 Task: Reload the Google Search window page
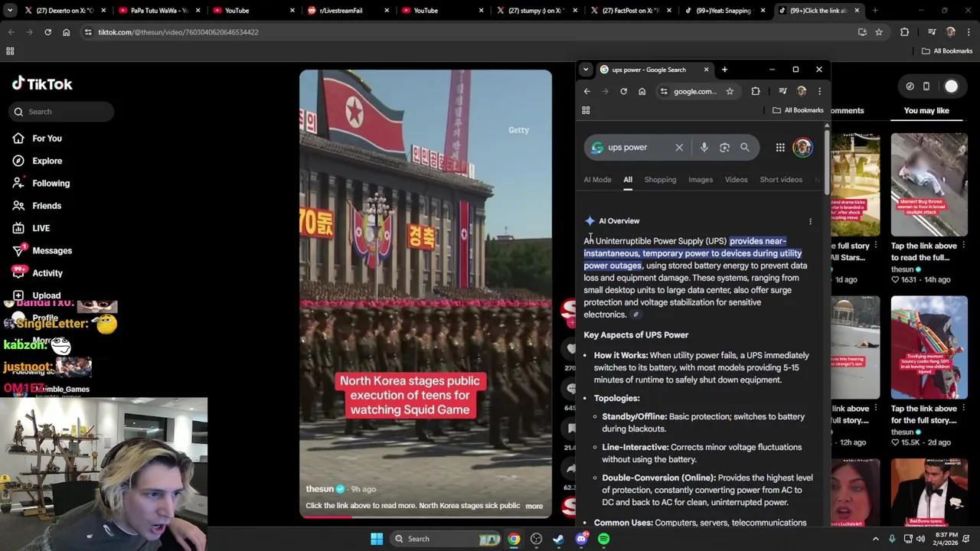tap(624, 92)
